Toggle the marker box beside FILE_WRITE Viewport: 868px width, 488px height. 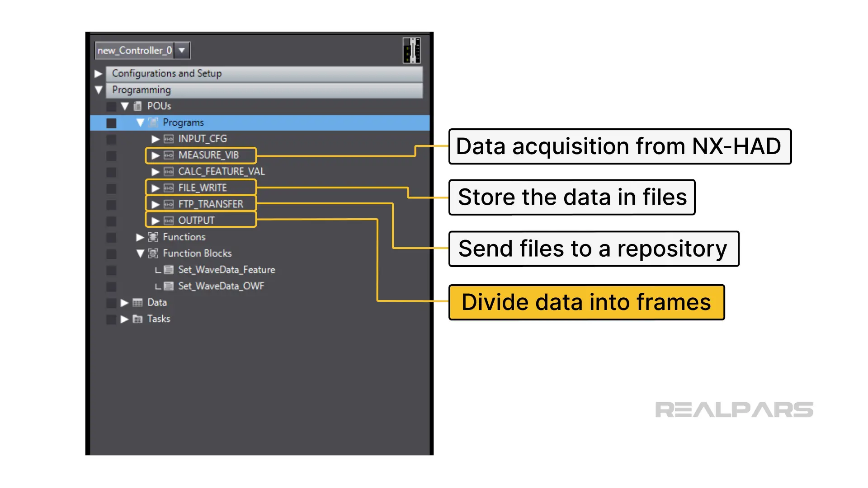pyautogui.click(x=111, y=188)
